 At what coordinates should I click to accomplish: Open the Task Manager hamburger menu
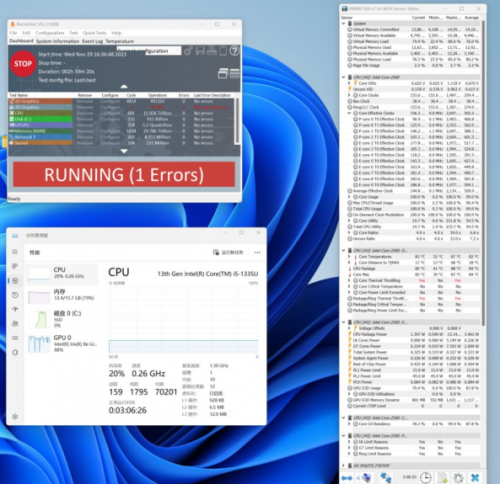coord(15,252)
